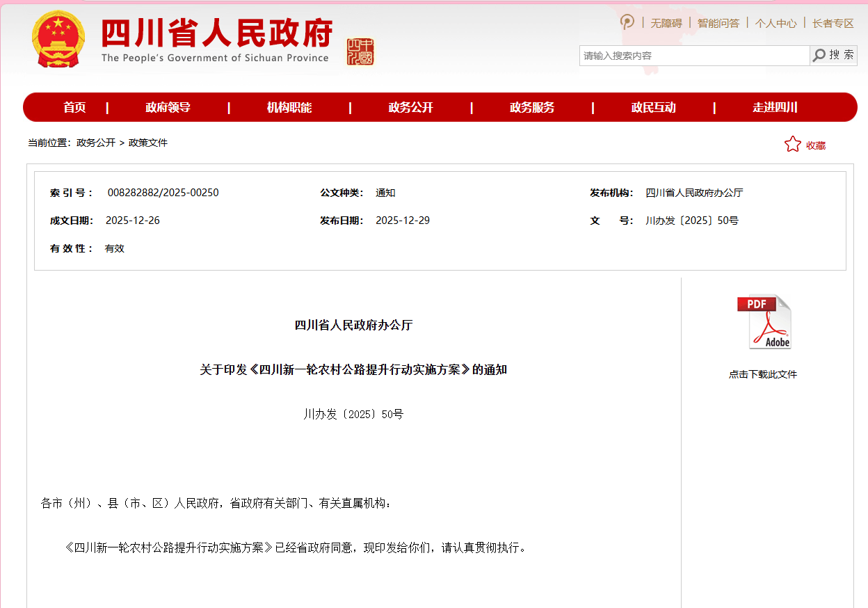Open the 首页 menu item
This screenshot has width=868, height=608.
[74, 107]
